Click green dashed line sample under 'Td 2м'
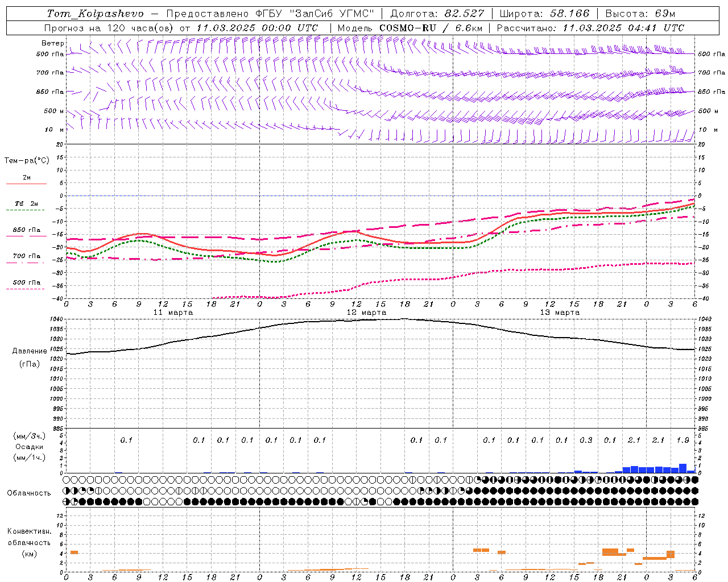This screenshot has height=582, width=728. pyautogui.click(x=26, y=210)
